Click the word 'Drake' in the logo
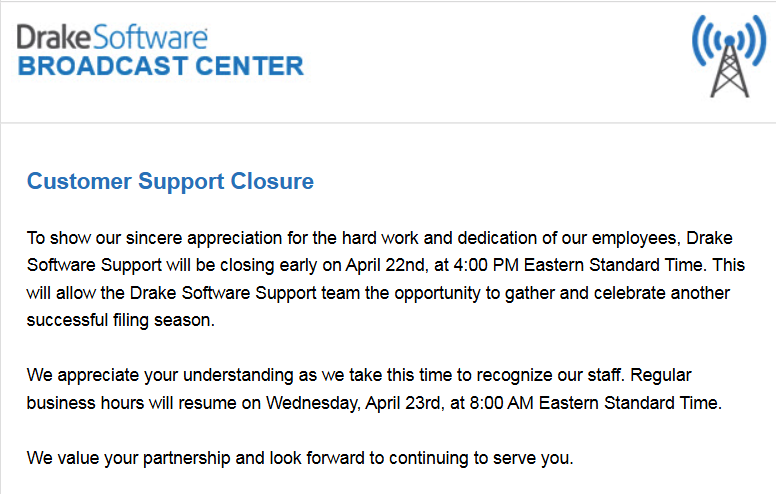This screenshot has height=494, width=776. [x=54, y=37]
